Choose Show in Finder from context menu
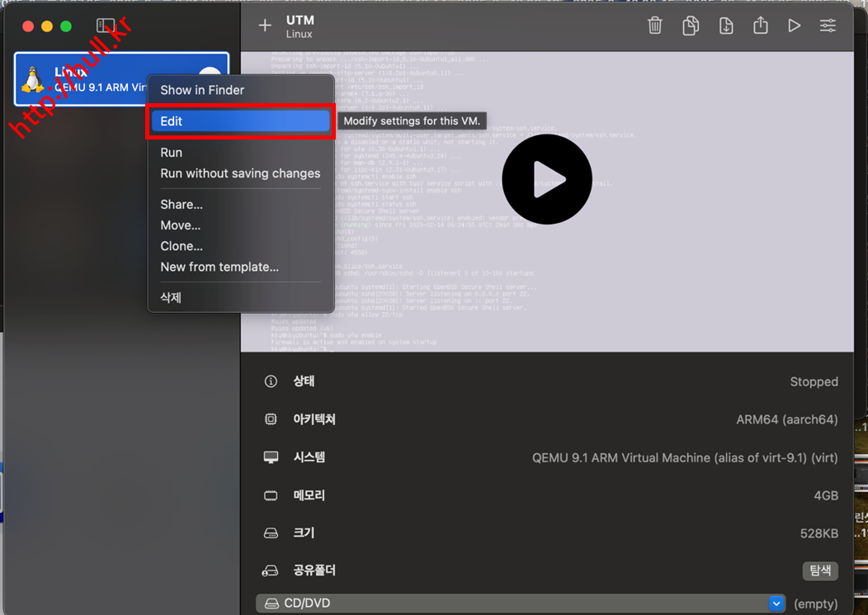 [241, 90]
